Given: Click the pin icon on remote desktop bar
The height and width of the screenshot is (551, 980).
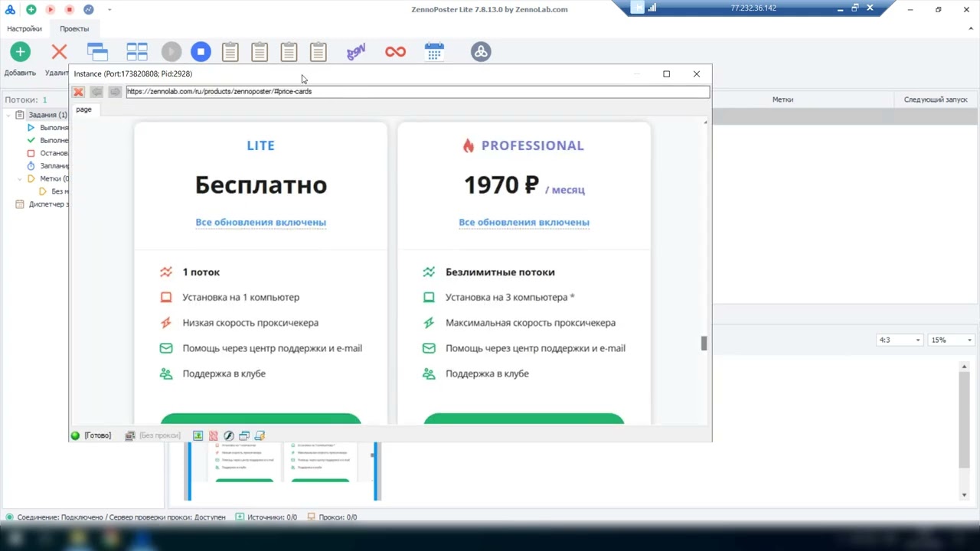Looking at the screenshot, I should coord(637,8).
